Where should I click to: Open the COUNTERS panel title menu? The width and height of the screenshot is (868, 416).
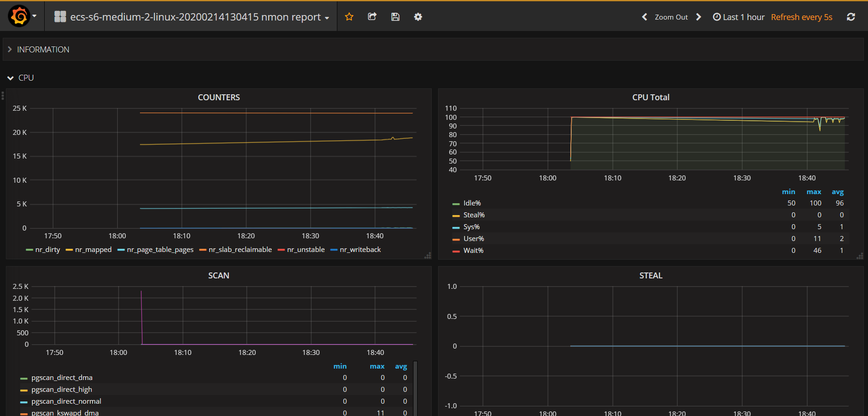tap(219, 97)
